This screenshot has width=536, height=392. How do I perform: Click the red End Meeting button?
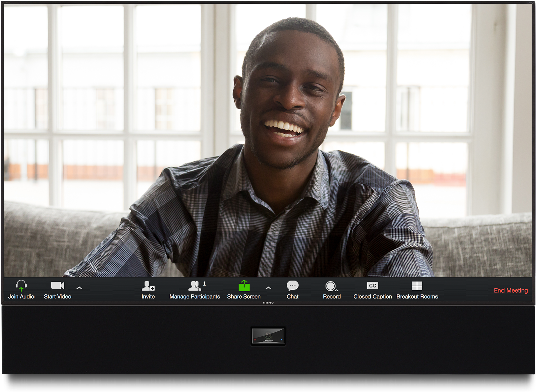[x=511, y=290]
